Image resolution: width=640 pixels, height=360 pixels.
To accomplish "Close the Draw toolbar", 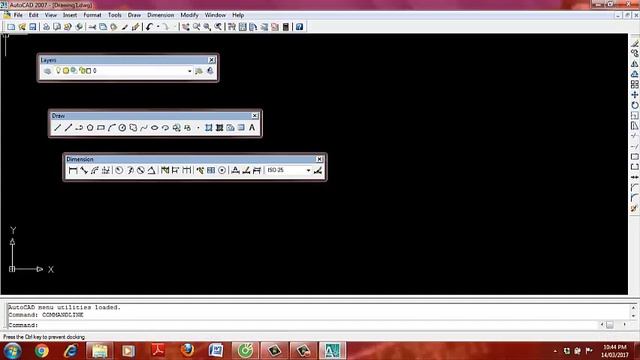I will [x=255, y=116].
